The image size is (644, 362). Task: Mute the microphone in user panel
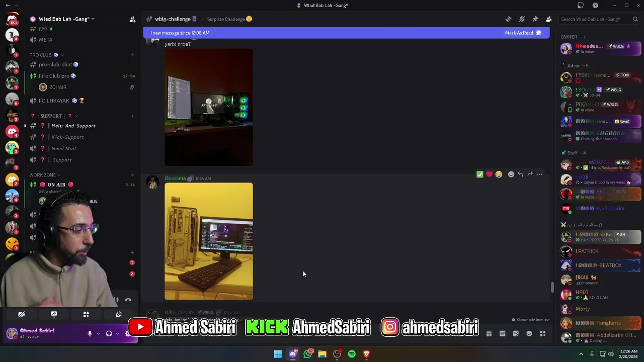tap(90, 333)
